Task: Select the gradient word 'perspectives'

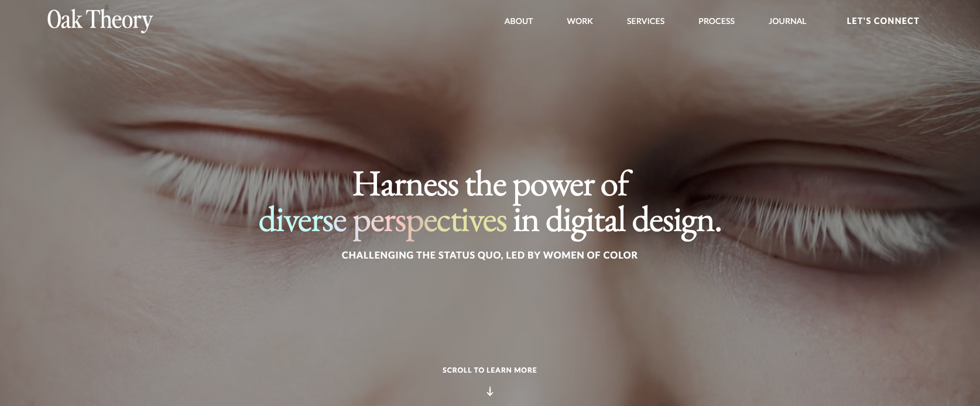Action: click(430, 222)
